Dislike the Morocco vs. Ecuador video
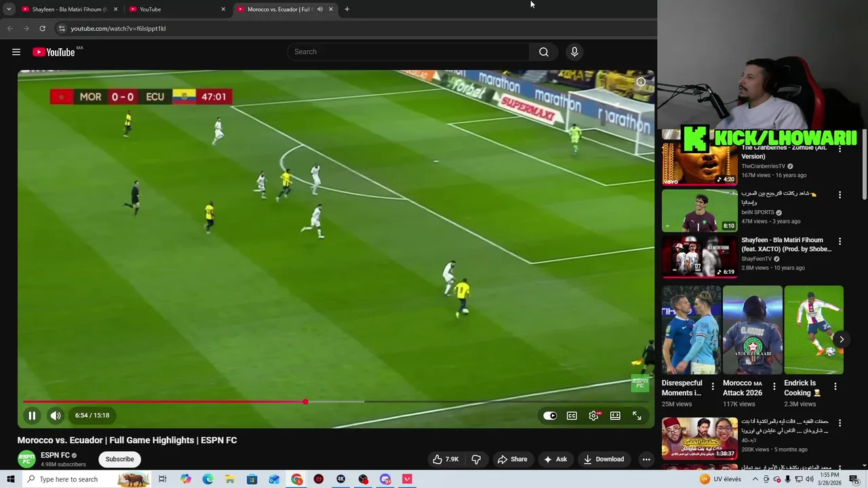The height and width of the screenshot is (488, 868). point(476,459)
